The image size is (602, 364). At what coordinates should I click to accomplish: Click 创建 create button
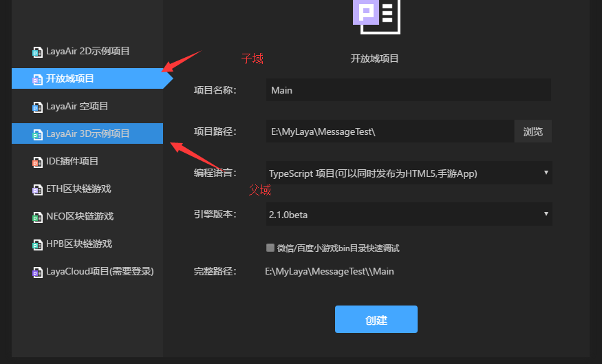click(x=376, y=319)
